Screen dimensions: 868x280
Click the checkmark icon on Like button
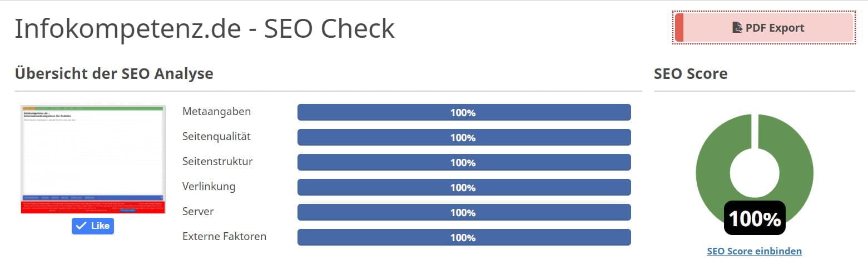click(81, 226)
